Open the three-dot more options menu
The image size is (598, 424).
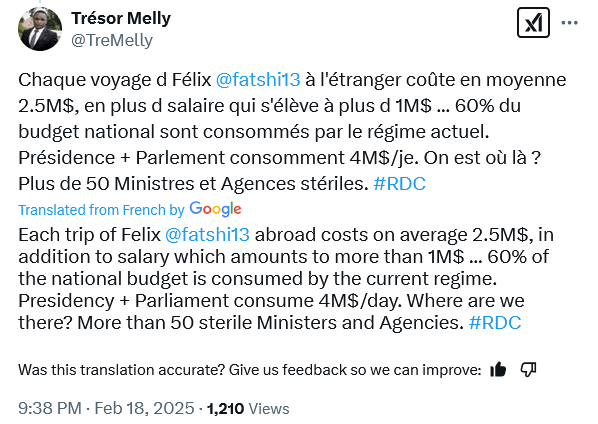[569, 23]
